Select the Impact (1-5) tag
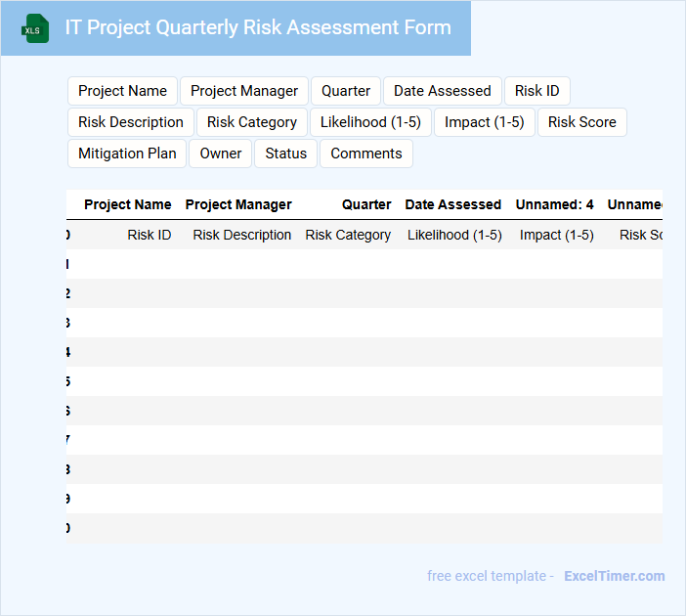686x616 pixels. 484,122
